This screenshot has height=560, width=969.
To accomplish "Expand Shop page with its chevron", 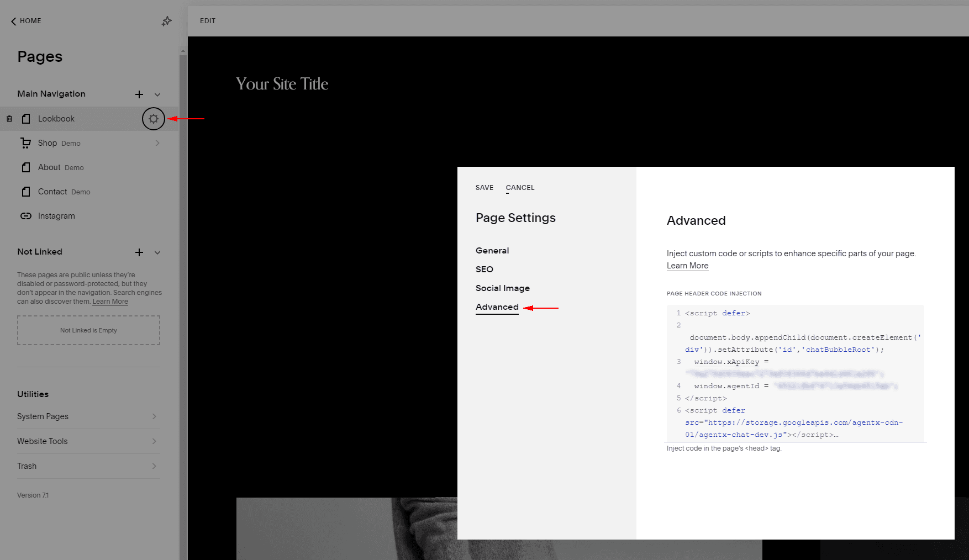I will [157, 143].
